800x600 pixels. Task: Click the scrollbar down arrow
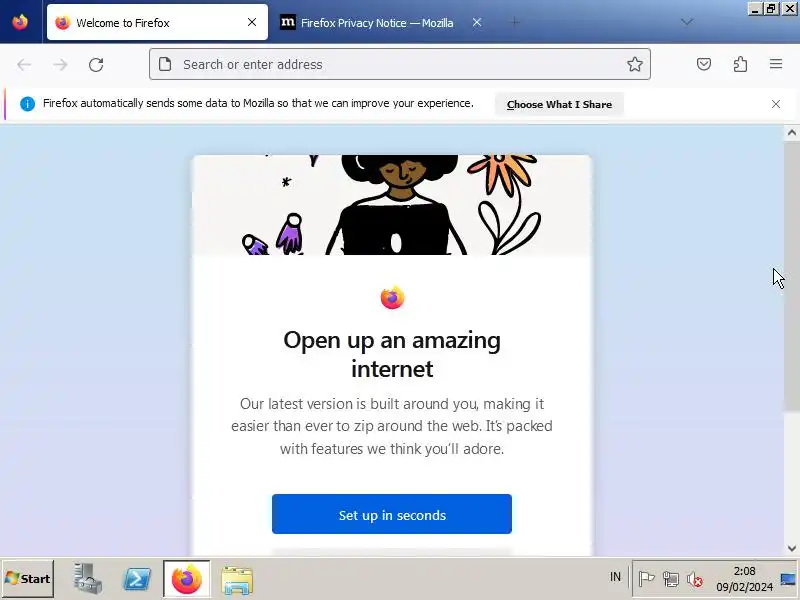791,548
